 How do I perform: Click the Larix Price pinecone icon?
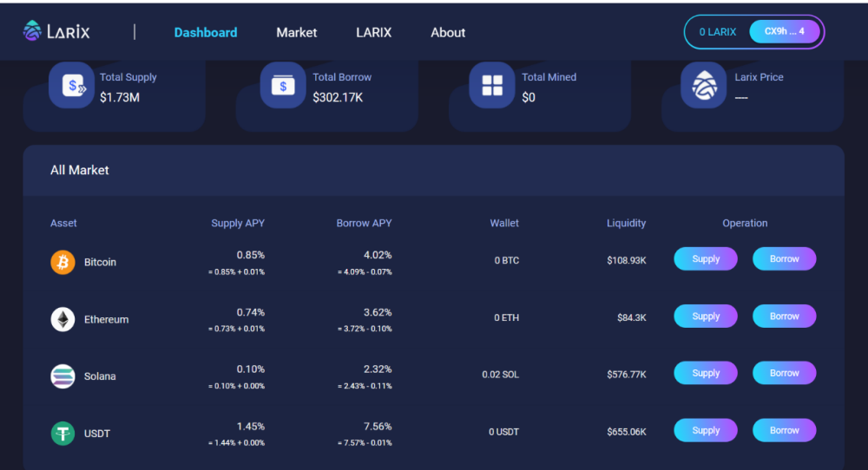(x=703, y=85)
